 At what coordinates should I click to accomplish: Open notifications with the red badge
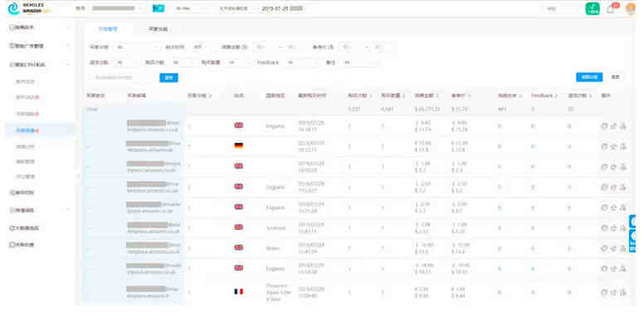(611, 8)
